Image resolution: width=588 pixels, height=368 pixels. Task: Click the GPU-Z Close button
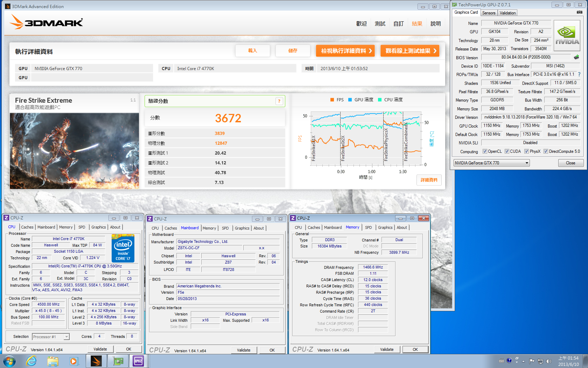pos(570,163)
